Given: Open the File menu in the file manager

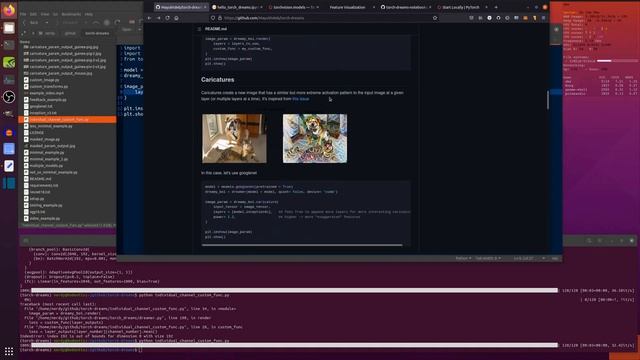Looking at the screenshot, I should (23, 14).
